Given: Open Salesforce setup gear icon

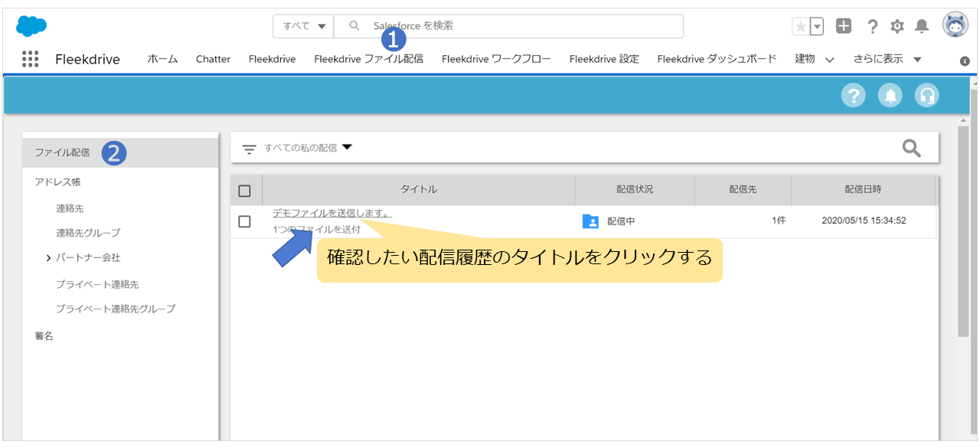Looking at the screenshot, I should coord(897,27).
